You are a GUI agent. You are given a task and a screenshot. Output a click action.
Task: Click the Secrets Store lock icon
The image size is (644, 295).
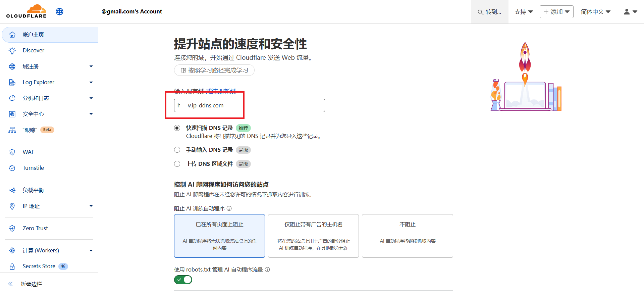(x=12, y=266)
